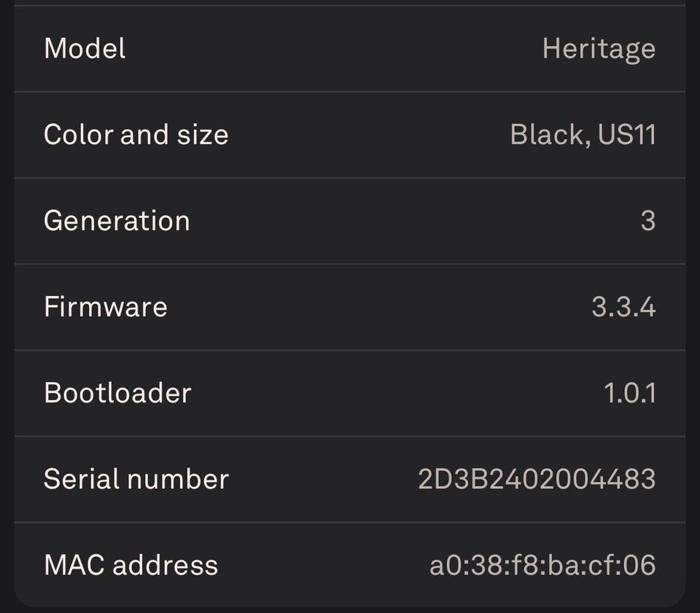Click divider line between Generation and Firmware rows
700x613 pixels.
[x=350, y=264]
